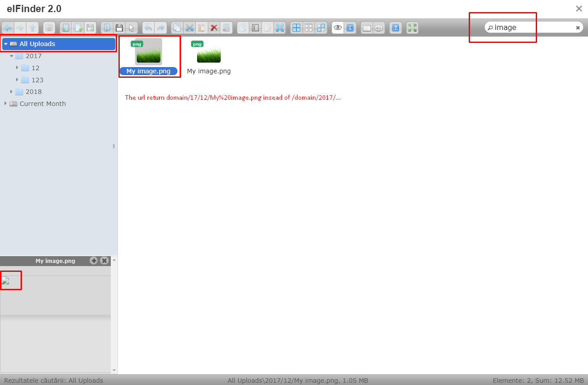Upload files using the upload icon

[91, 27]
